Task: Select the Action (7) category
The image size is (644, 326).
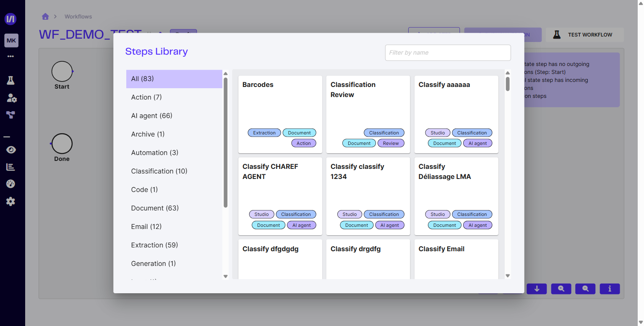Action: [174, 97]
